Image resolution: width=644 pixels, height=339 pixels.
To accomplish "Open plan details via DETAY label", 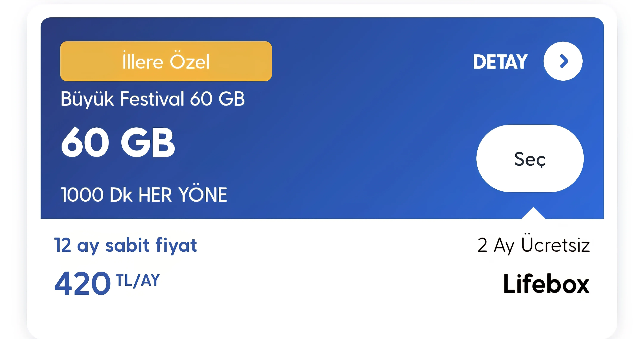I will point(500,61).
